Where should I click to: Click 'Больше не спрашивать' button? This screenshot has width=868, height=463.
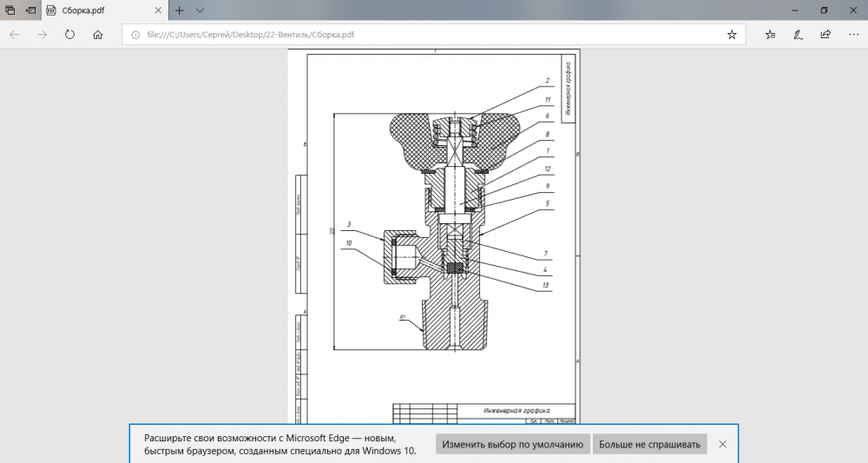(x=649, y=444)
